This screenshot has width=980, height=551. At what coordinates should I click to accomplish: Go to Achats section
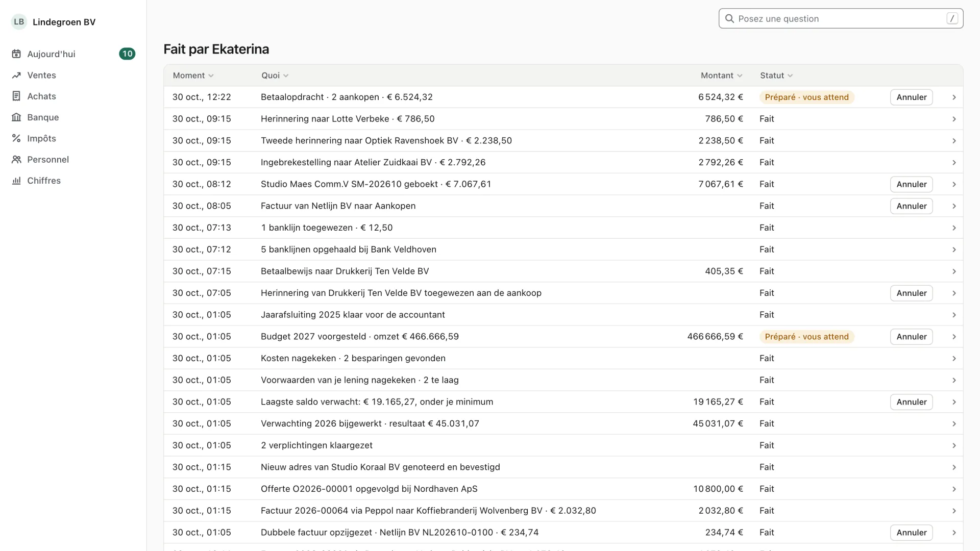click(73, 96)
